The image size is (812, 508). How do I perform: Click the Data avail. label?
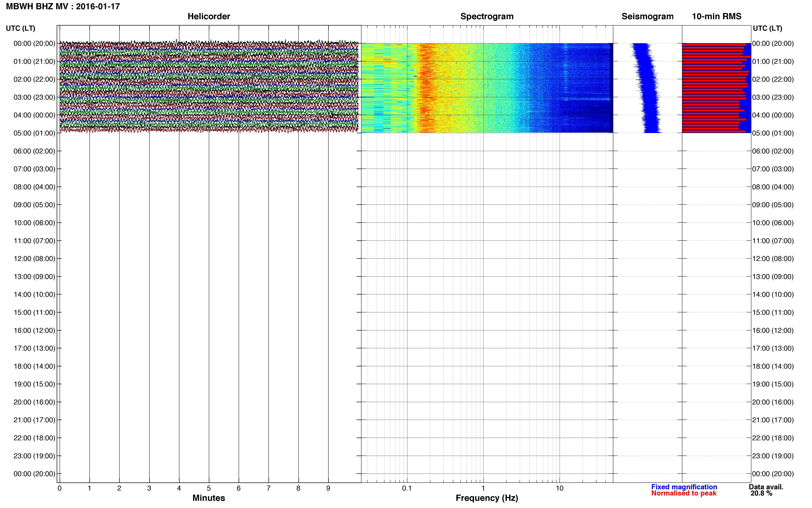point(766,487)
